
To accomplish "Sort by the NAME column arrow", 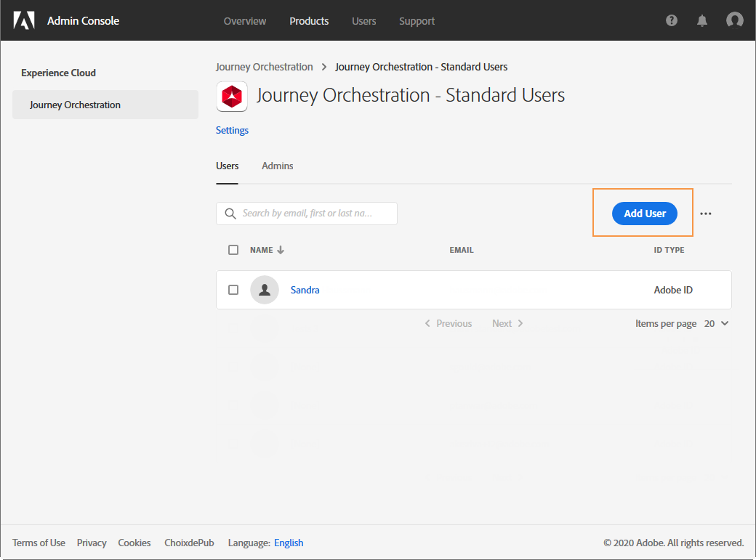I will (281, 250).
